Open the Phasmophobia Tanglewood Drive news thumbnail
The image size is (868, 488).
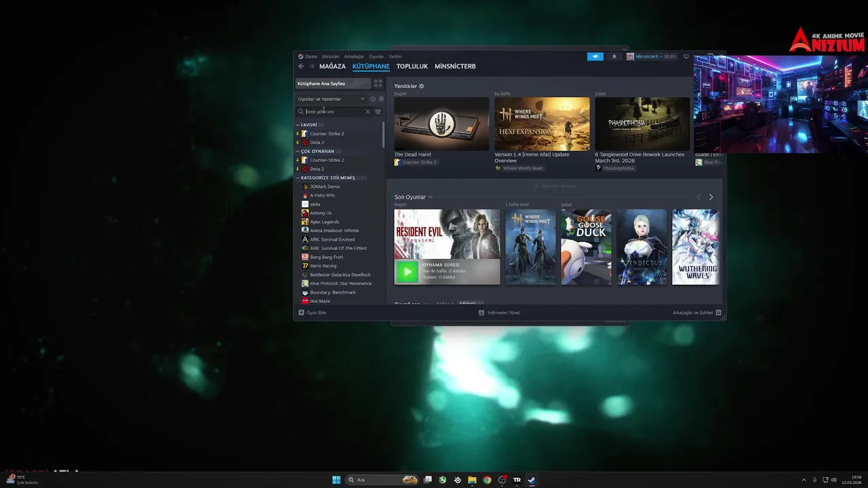click(x=642, y=124)
